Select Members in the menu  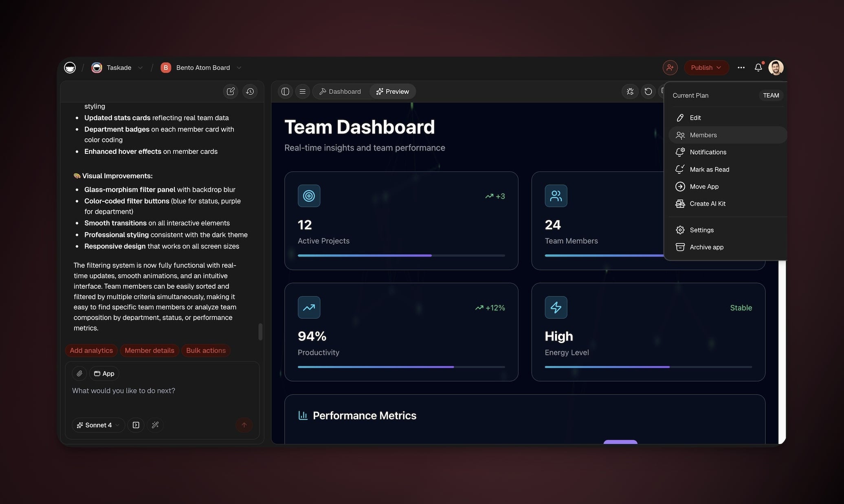703,135
